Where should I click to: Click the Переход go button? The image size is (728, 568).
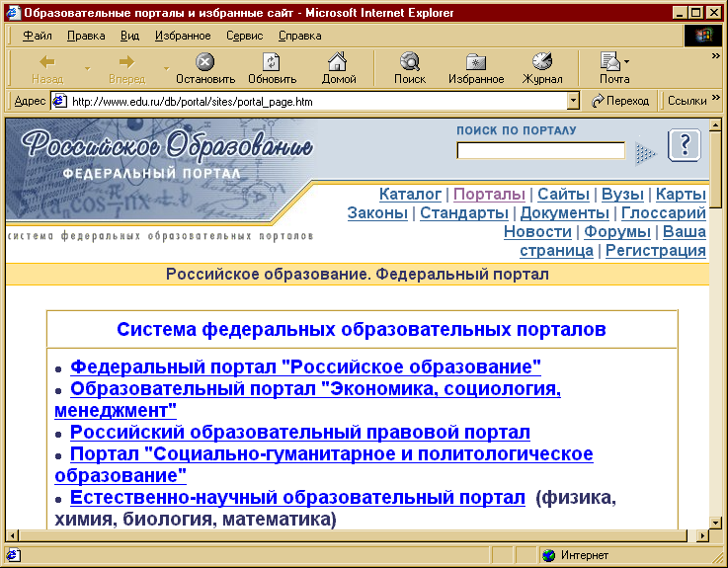(620, 101)
